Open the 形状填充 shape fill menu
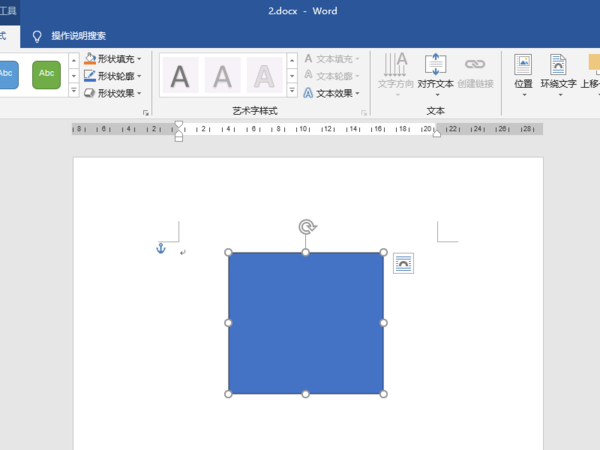This screenshot has height=450, width=600. [113, 59]
